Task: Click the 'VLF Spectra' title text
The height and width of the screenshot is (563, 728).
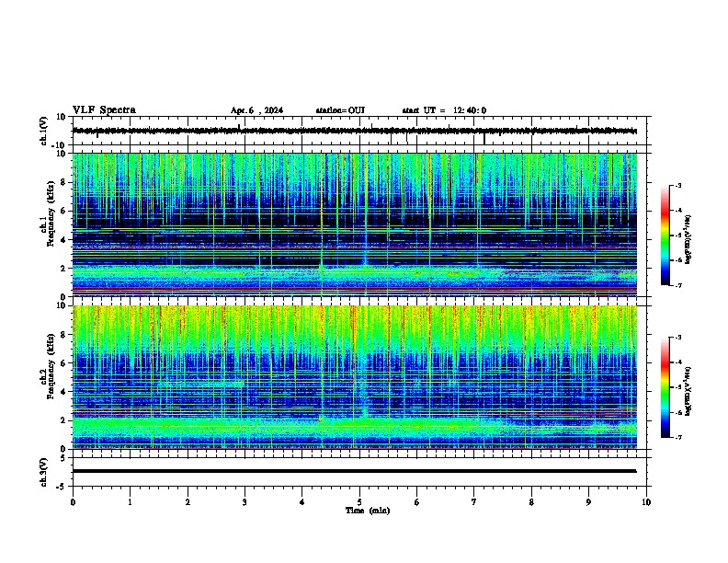Action: pyautogui.click(x=104, y=110)
